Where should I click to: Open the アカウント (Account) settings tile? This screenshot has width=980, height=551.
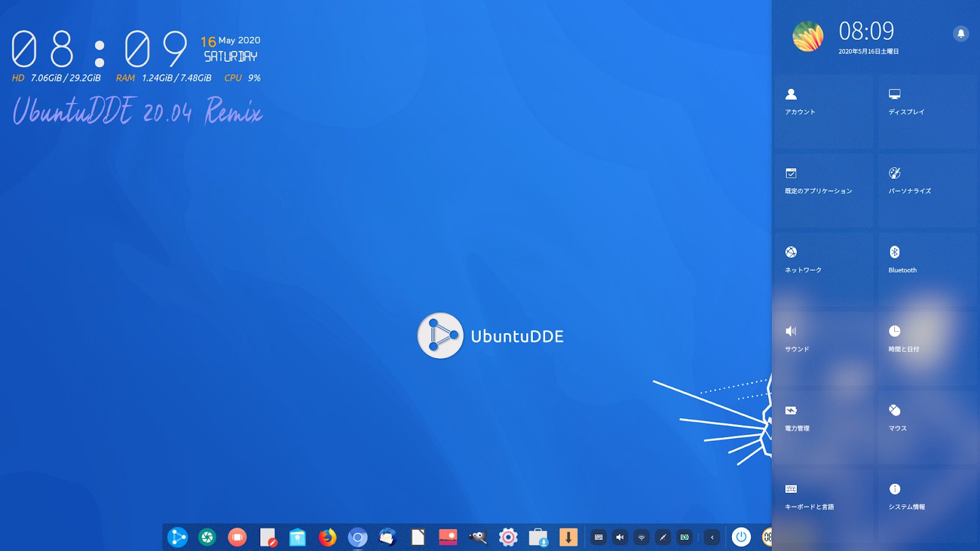pyautogui.click(x=824, y=111)
